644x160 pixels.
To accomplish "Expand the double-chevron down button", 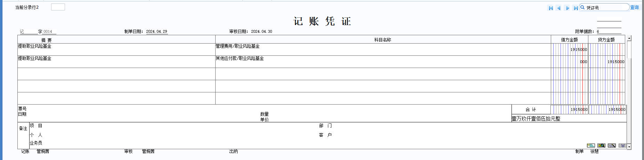I will (622, 145).
